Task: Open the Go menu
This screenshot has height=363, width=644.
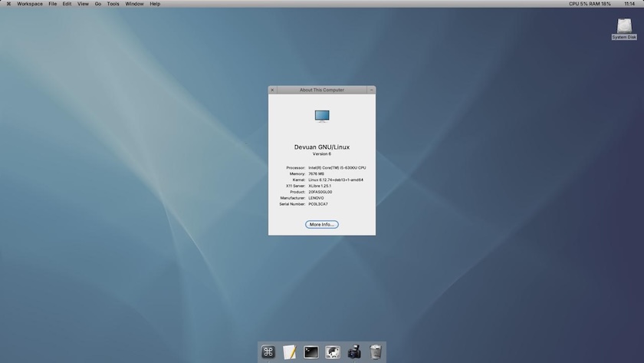Action: click(98, 4)
